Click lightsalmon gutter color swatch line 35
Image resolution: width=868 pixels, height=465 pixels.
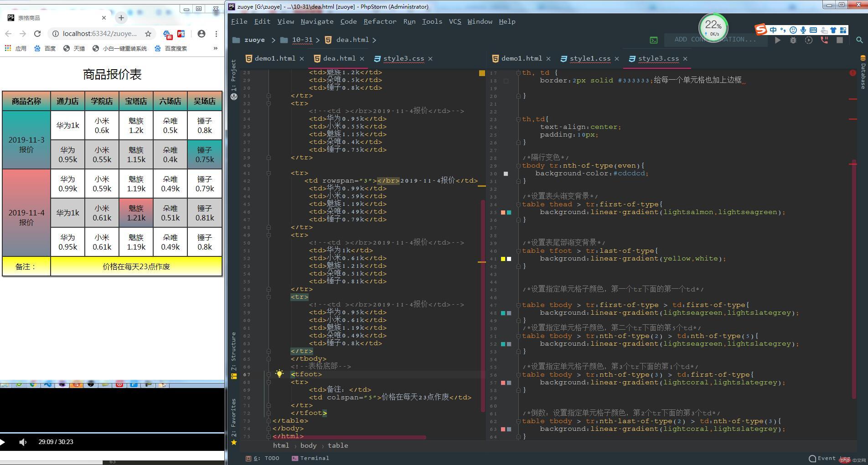click(503, 212)
